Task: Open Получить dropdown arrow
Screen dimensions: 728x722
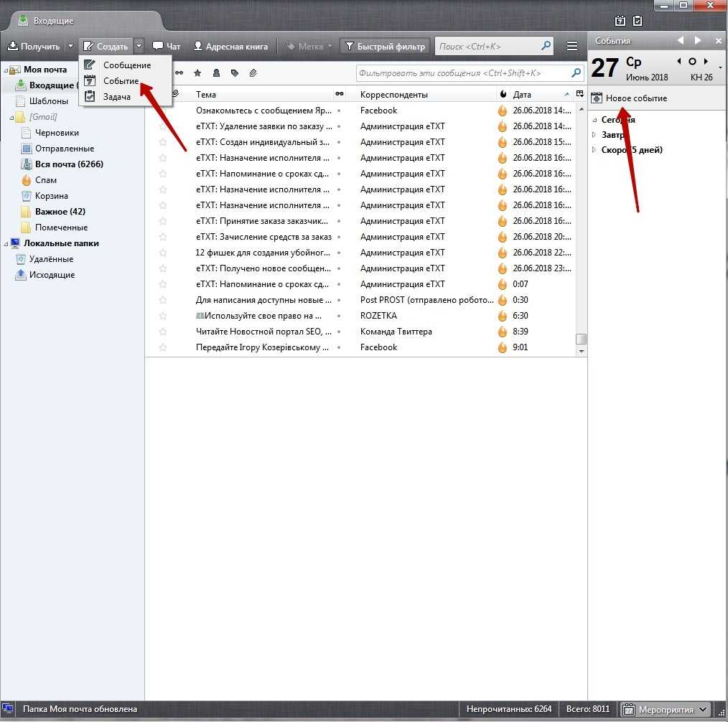Action: [x=70, y=47]
